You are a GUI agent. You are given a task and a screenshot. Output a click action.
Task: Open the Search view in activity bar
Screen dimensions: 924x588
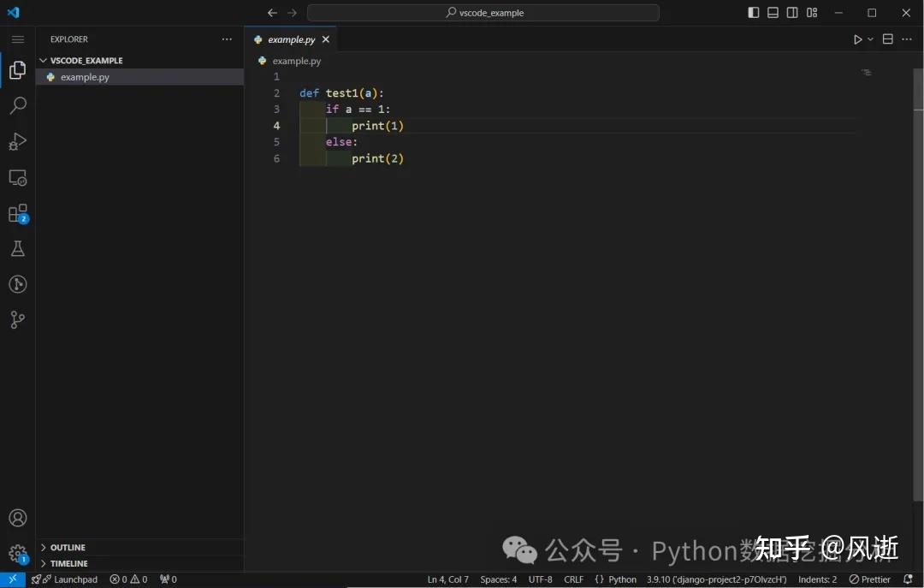[17, 105]
